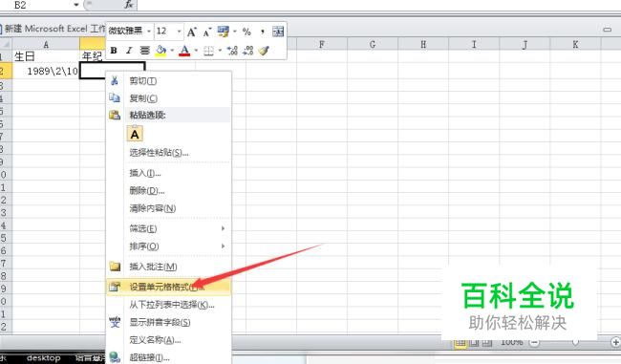The width and height of the screenshot is (621, 364).
Task: Open the accounting format dropdown arrow
Action: tap(234, 32)
